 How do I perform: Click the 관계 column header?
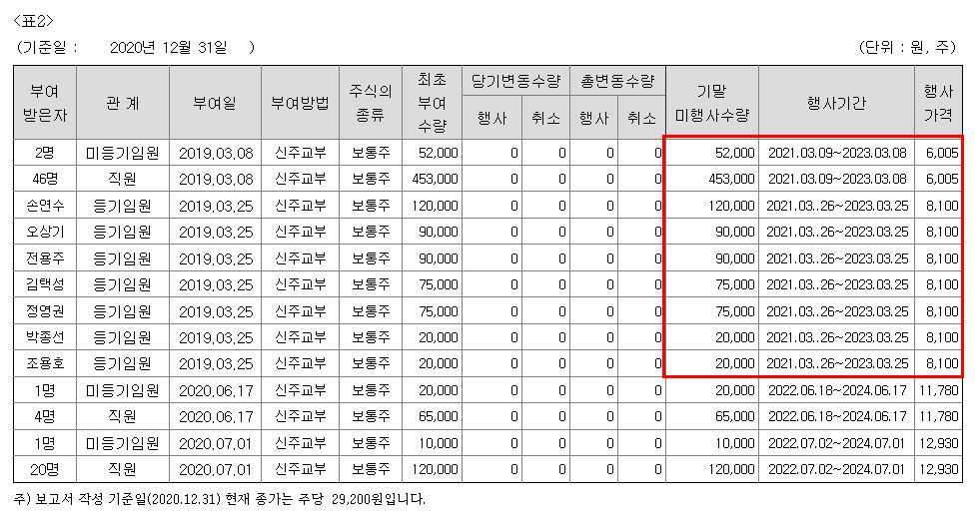click(x=123, y=103)
